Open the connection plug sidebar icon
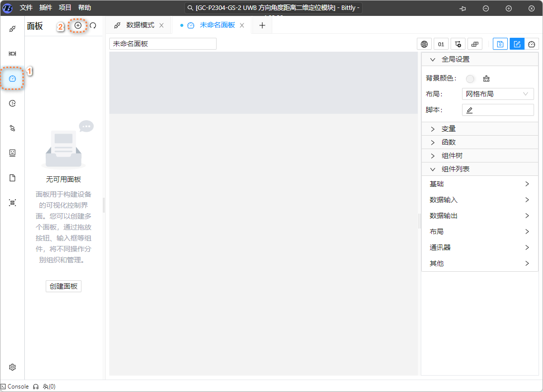Screen dimensions: 543x392 12,29
